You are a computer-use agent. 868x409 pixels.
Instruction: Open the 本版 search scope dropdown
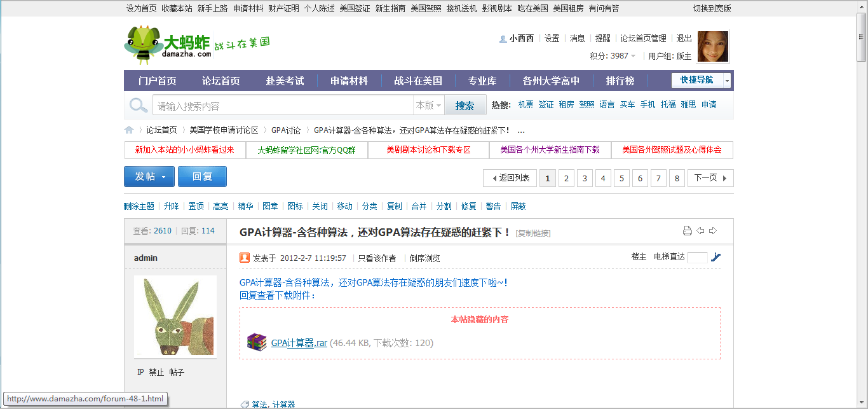tap(429, 106)
